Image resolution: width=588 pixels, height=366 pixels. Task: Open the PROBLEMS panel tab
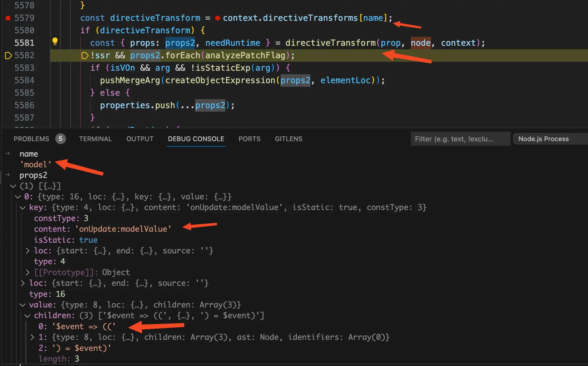coord(31,139)
